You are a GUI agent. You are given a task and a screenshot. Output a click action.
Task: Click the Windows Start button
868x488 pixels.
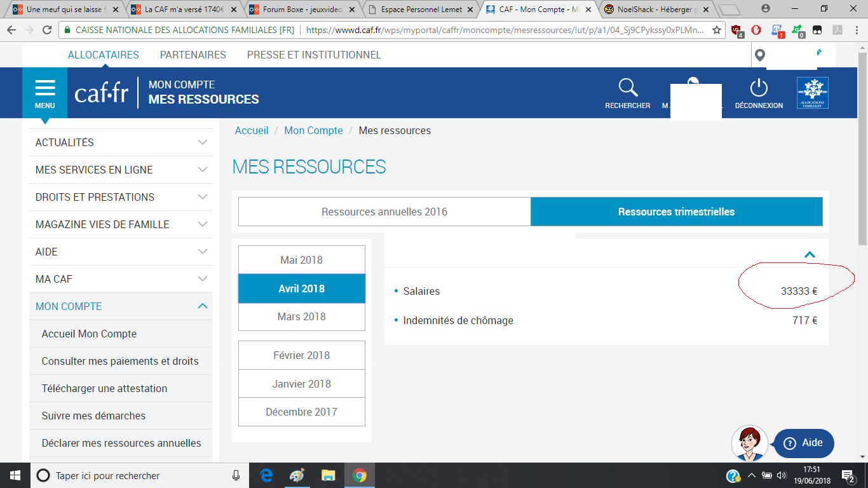(15, 475)
